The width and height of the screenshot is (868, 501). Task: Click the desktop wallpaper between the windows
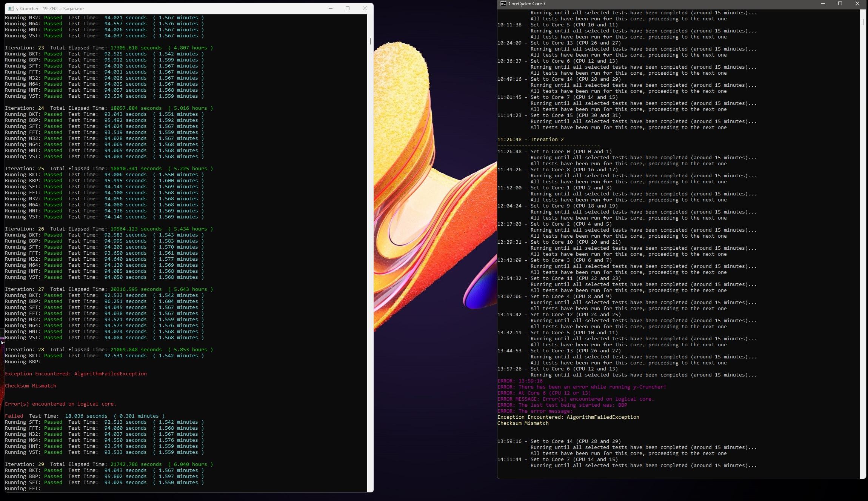click(x=434, y=226)
